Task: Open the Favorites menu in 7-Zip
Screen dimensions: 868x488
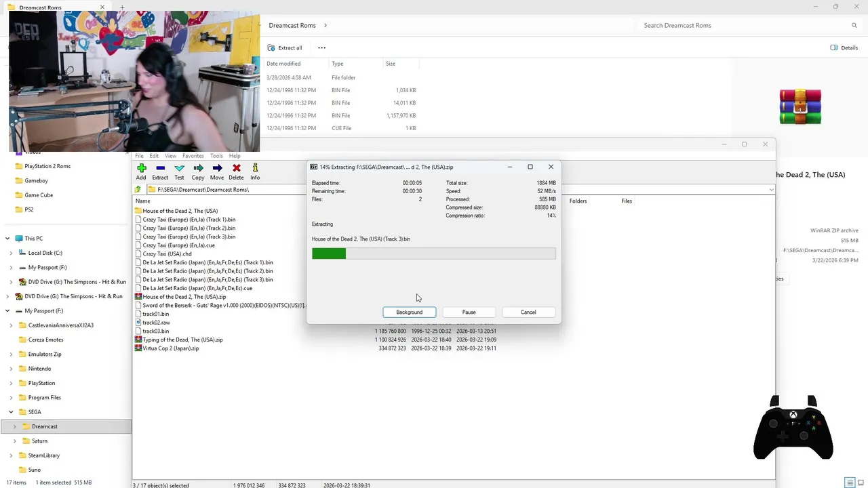Action: [193, 156]
